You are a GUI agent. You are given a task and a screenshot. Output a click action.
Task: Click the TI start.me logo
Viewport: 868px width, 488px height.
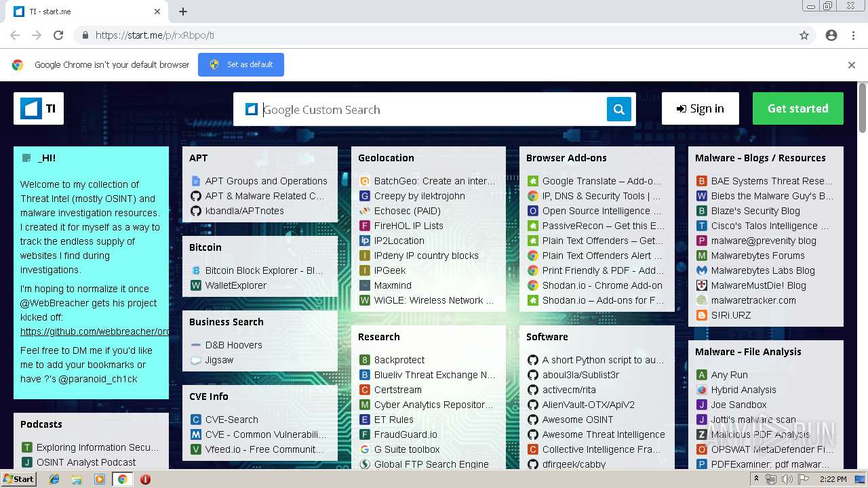point(39,108)
